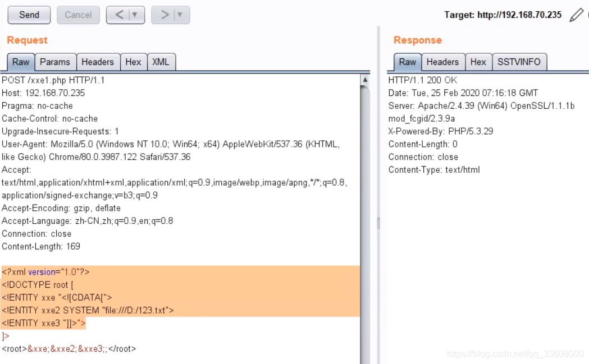This screenshot has height=364, width=589.
Task: Open the forward-history dropdown arrow
Action: 180,15
